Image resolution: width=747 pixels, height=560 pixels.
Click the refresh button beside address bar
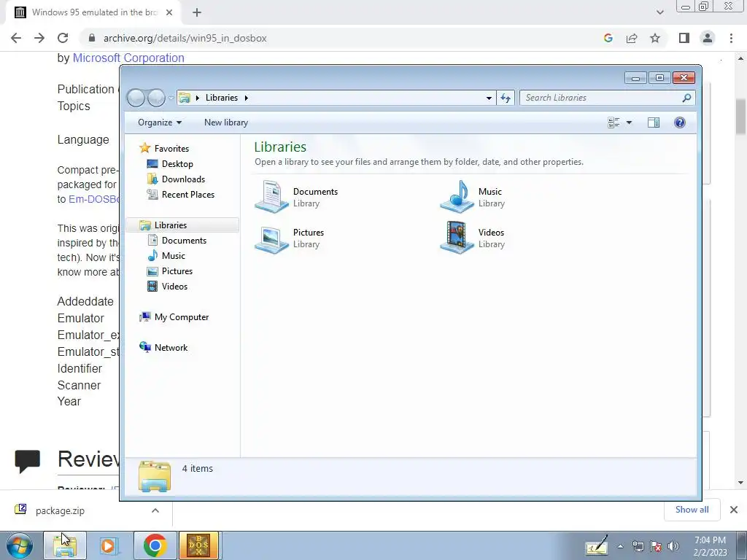pyautogui.click(x=506, y=98)
